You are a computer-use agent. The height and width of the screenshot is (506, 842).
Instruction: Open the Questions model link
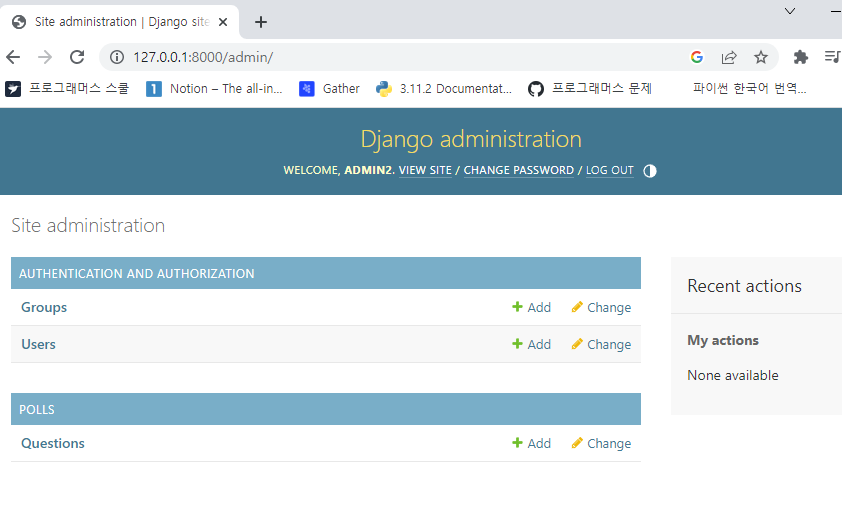click(x=53, y=443)
